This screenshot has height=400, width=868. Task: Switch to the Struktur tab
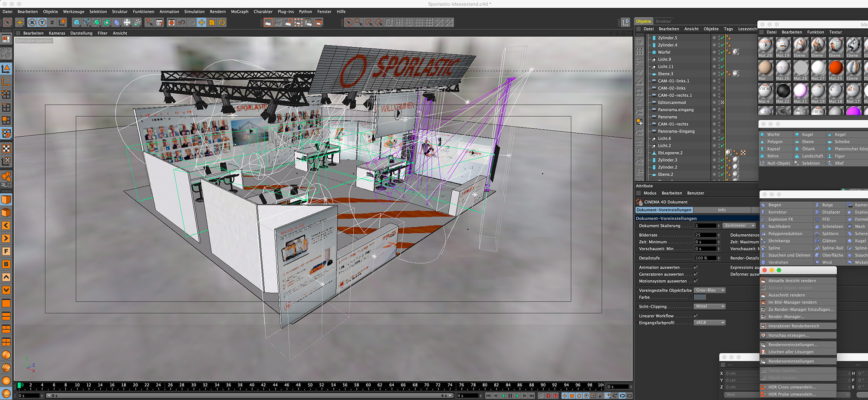(x=663, y=21)
